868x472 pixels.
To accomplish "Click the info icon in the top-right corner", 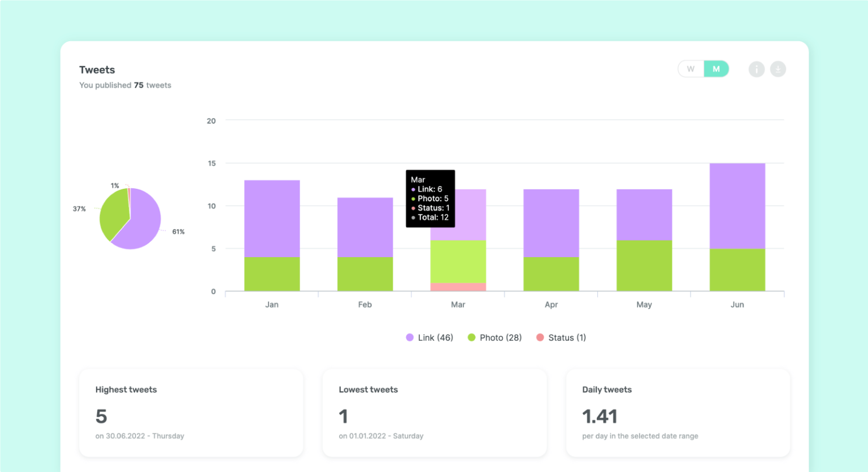I will point(757,69).
